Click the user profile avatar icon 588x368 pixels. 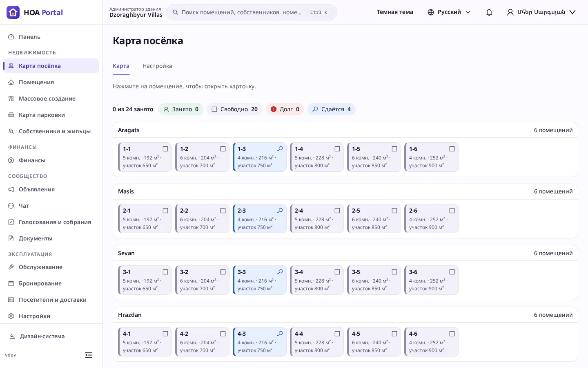[510, 12]
